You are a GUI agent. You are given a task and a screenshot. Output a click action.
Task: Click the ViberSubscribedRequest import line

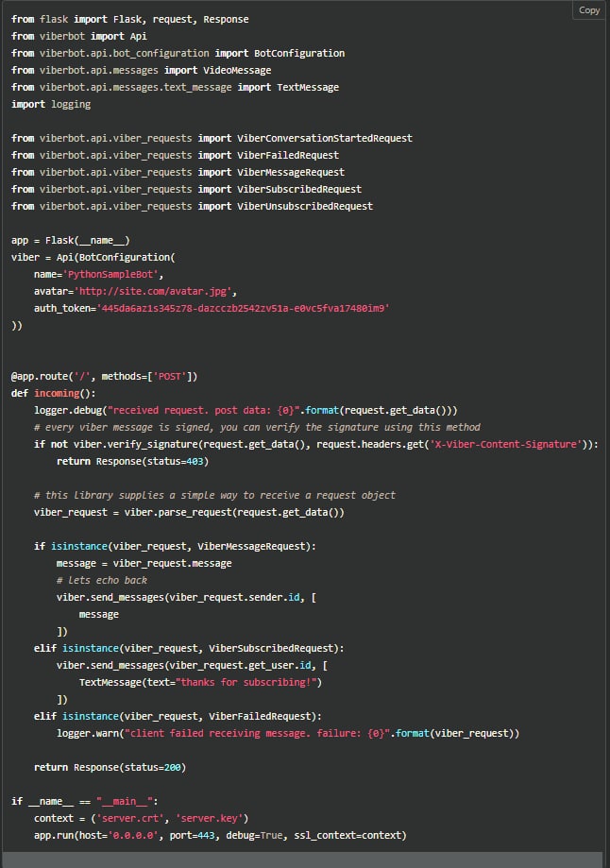point(187,189)
